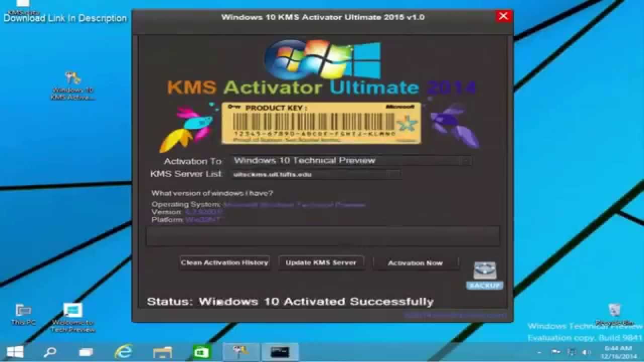Click the website link below the status
Image resolution: width=644 pixels, height=362 pixels.
click(455, 316)
